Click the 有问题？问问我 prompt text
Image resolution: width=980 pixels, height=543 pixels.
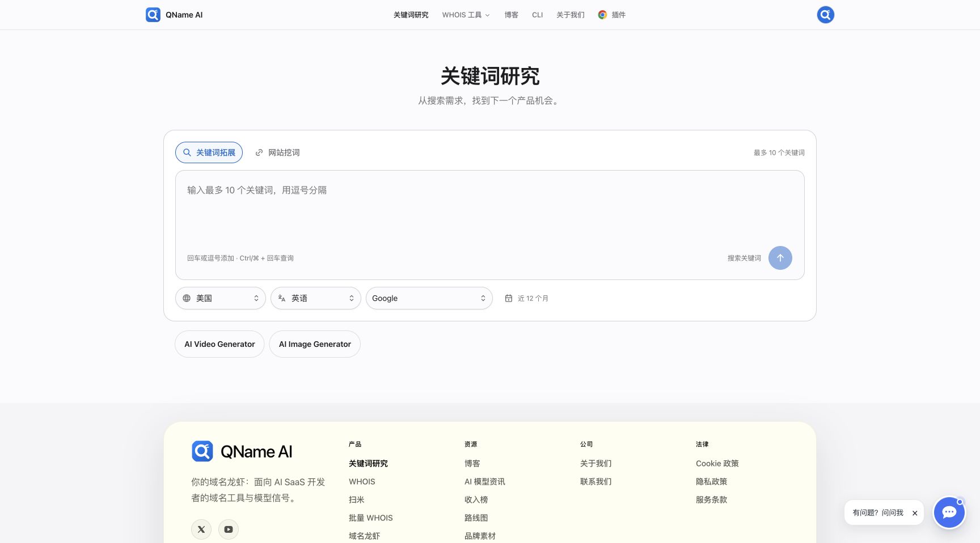[878, 513]
